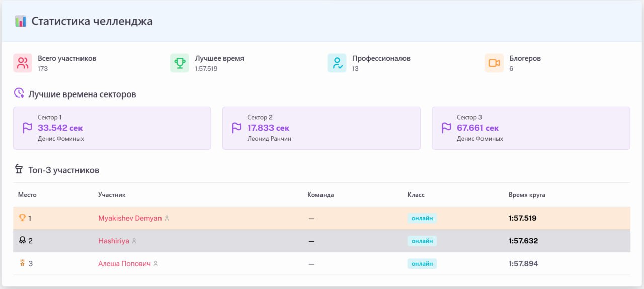Click the Команда column header

(320, 195)
